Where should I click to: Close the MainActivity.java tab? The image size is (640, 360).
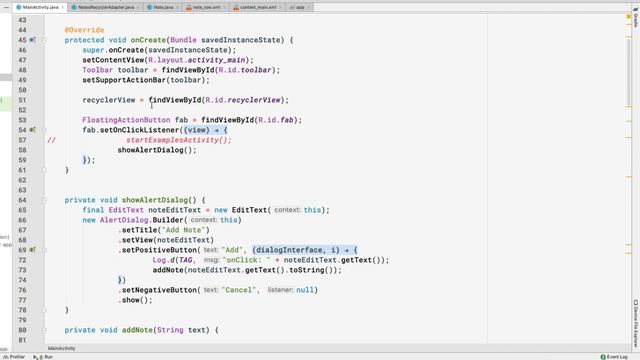62,7
